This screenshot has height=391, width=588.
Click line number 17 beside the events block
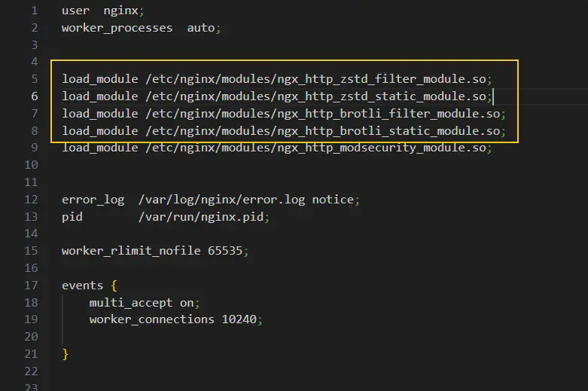click(31, 286)
